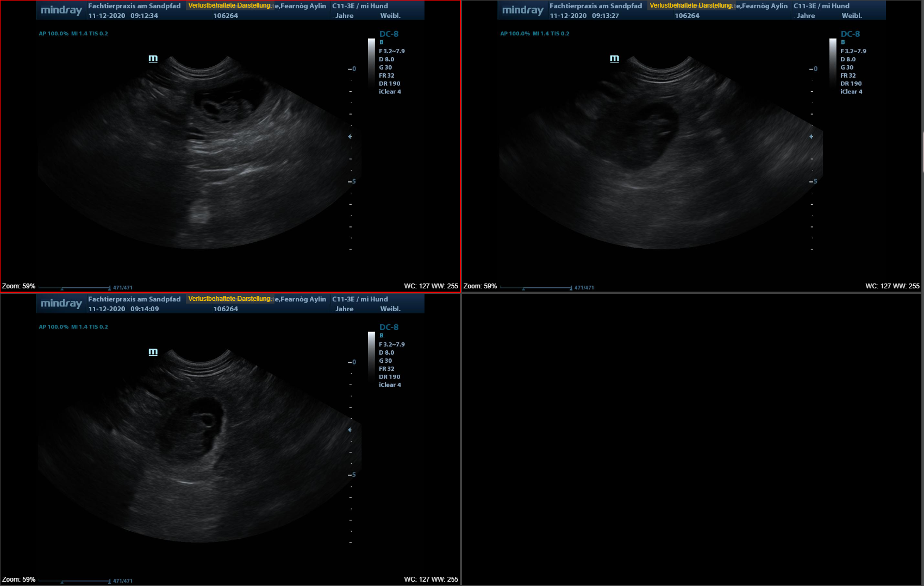Viewport: 924px width, 586px height.
Task: Click the frame slider in the 09:12:34 viewport
Action: (74, 288)
